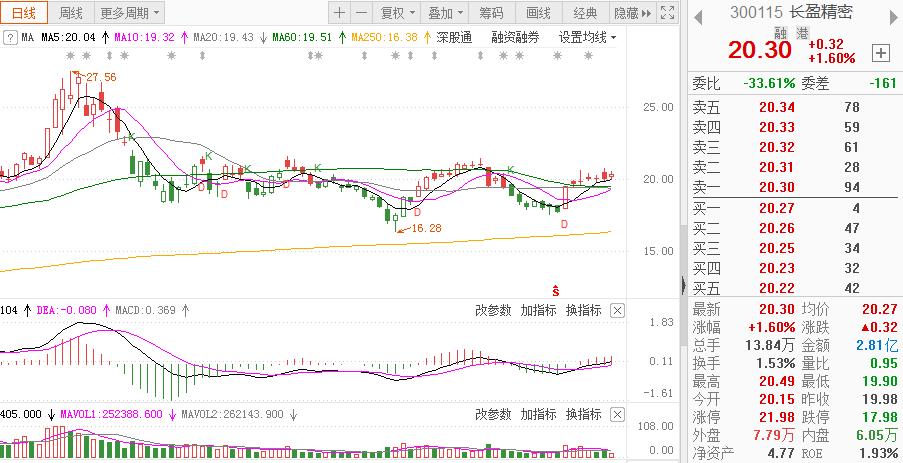Viewport: 903px width, 463px height.
Task: Add stock to watchlist plus icon
Action: 881,53
